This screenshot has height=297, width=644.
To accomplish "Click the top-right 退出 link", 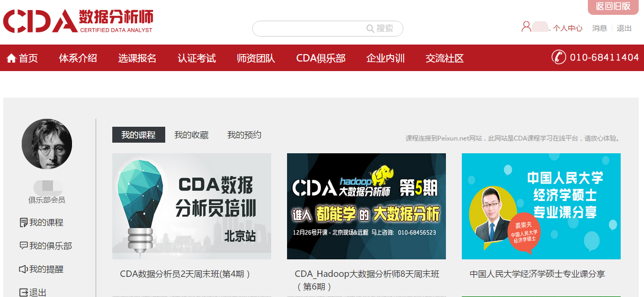I will click(624, 28).
